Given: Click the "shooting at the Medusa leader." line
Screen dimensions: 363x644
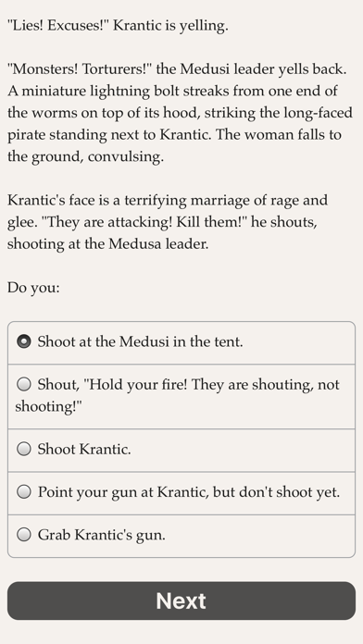Looking at the screenshot, I should coord(108,244).
